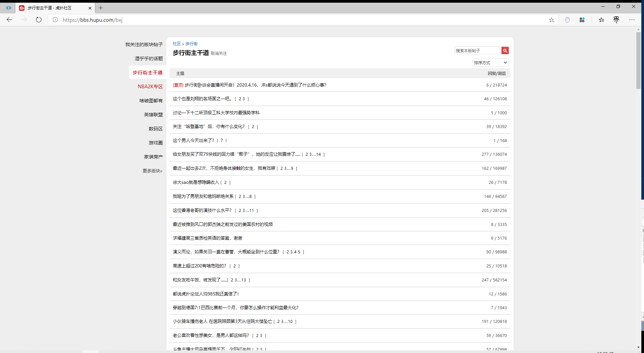Open the browser settings menu (three dots)
Image resolution: width=644 pixels, height=353 pixels.
(632, 20)
